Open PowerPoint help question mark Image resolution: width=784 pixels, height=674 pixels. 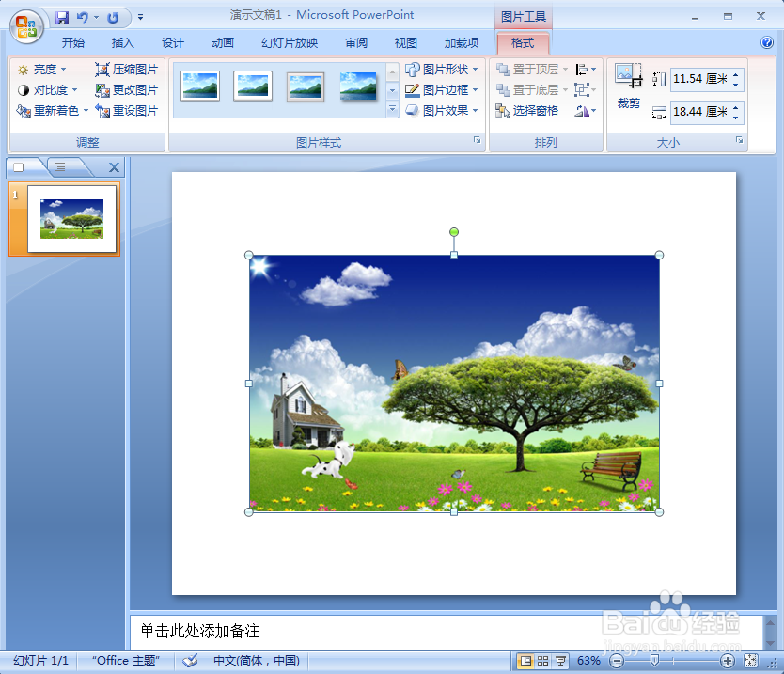(x=767, y=42)
